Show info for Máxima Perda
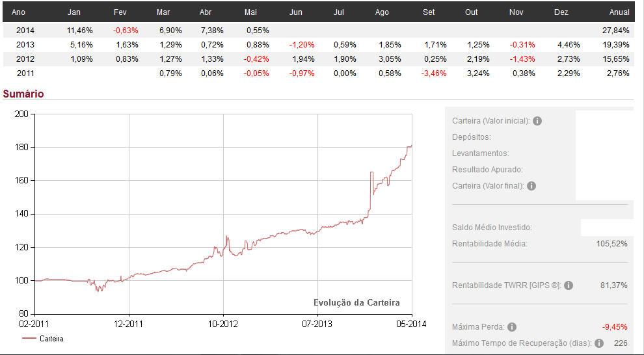 [512, 327]
